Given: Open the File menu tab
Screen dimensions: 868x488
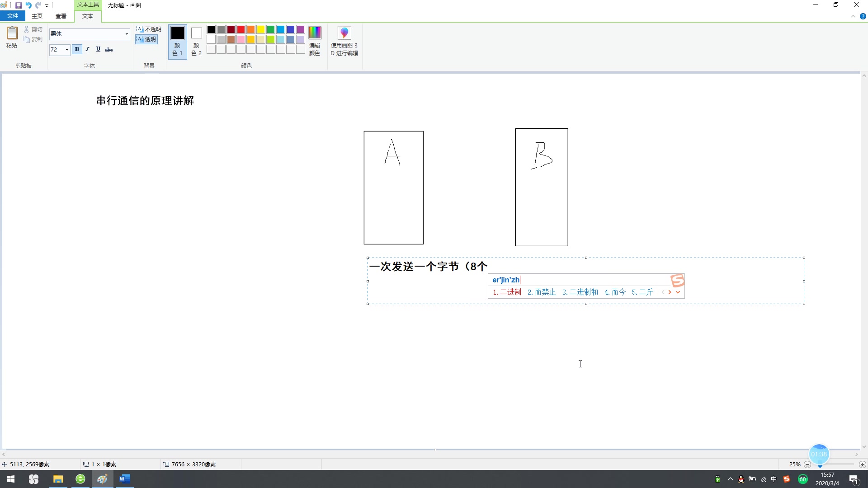Looking at the screenshot, I should (13, 16).
